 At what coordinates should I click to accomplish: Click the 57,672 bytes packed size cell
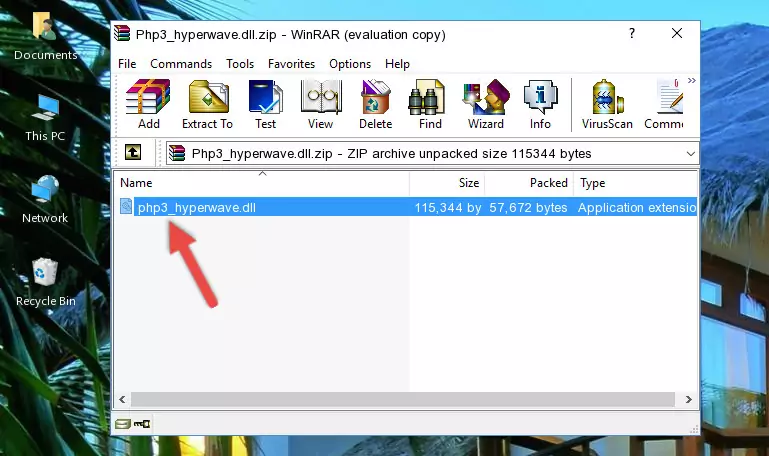coord(528,207)
